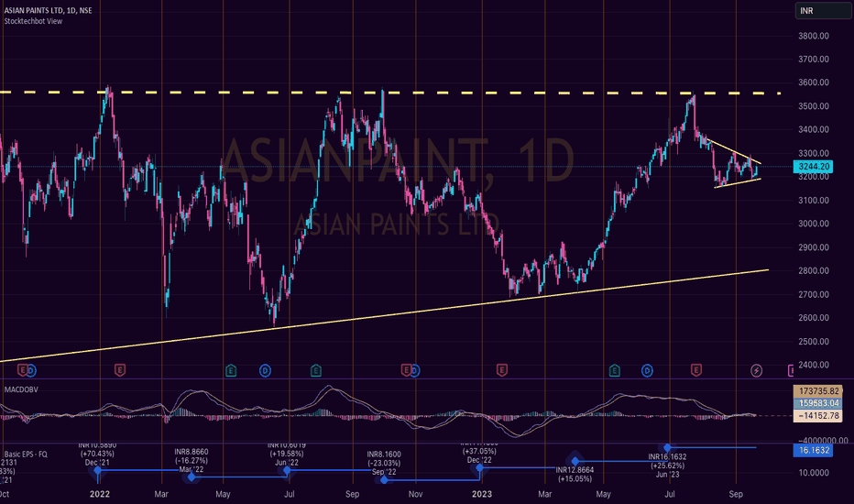Click the blue dividend marker below October 2021
Viewport: 854px width, 504px height.
[31, 371]
